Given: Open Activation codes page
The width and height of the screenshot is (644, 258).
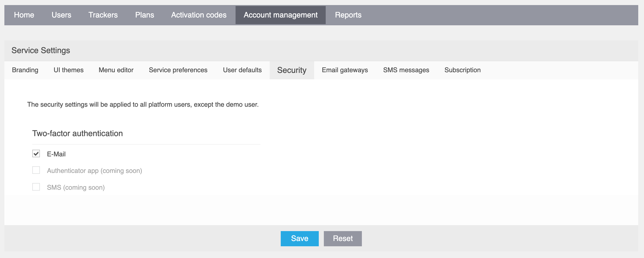Looking at the screenshot, I should click(x=199, y=15).
